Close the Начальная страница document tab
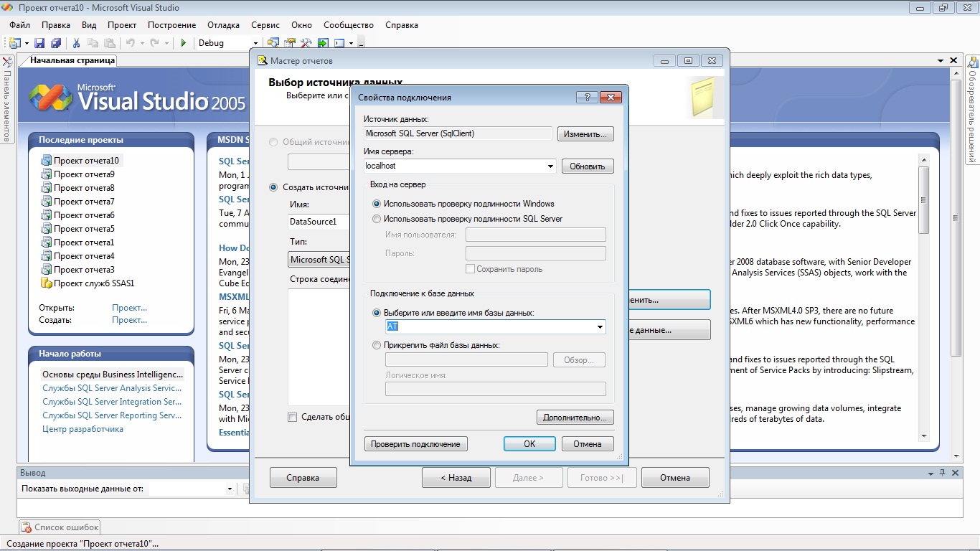Image resolution: width=980 pixels, height=551 pixels. [954, 61]
